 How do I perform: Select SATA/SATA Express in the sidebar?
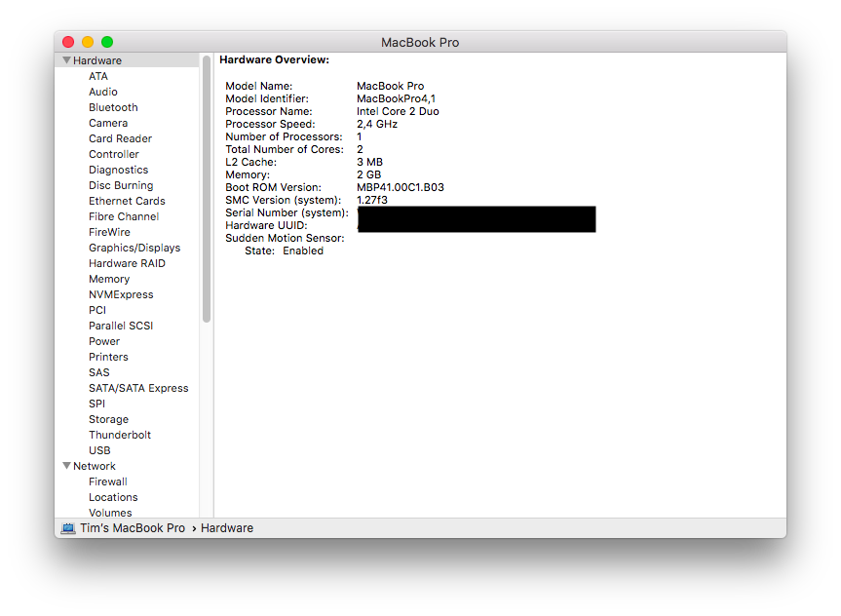(x=138, y=387)
